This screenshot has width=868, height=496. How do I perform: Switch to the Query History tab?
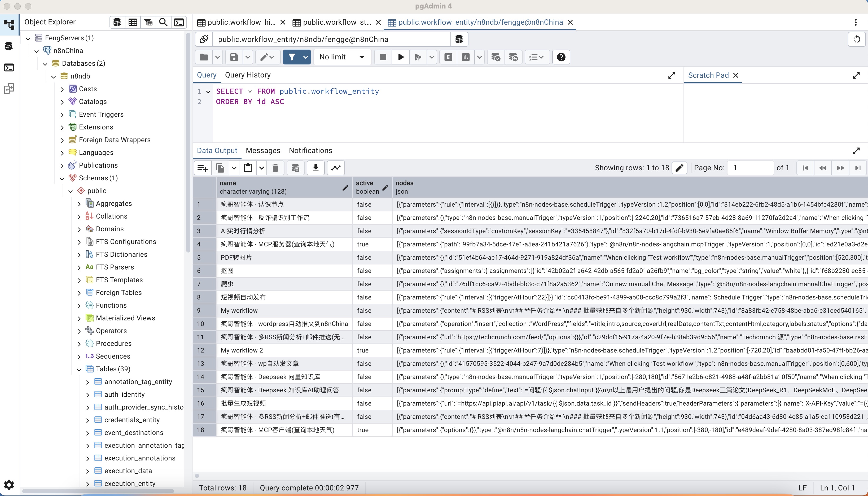[x=248, y=75]
